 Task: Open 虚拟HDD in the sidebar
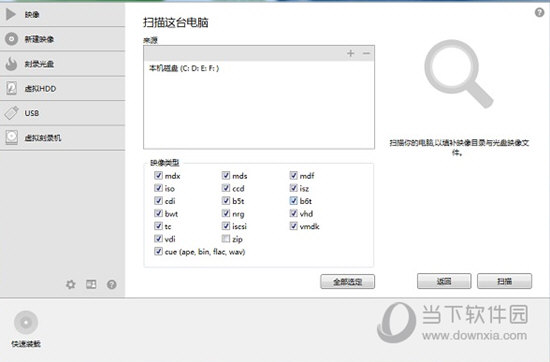coord(62,88)
